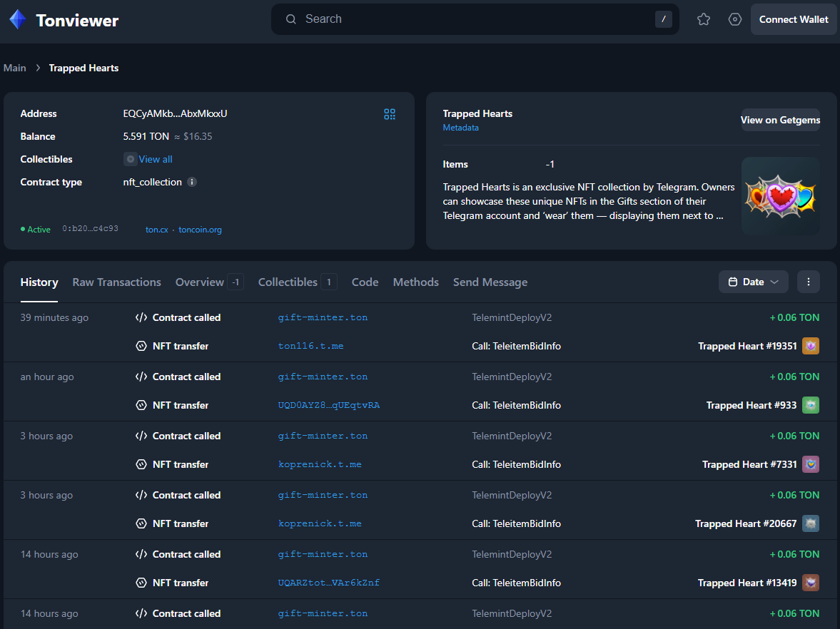Switch to Raw Transactions tab

pos(116,282)
